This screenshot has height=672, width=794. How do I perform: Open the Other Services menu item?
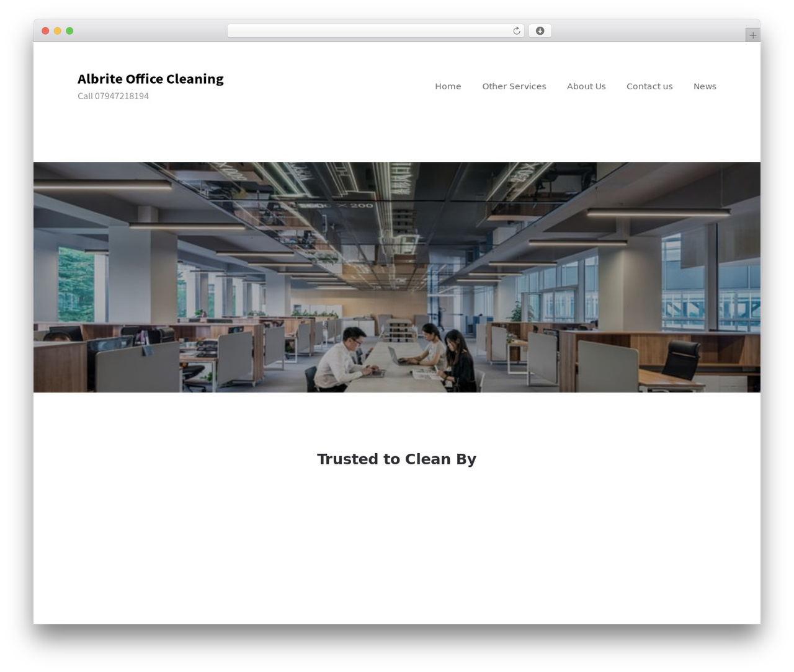point(514,86)
